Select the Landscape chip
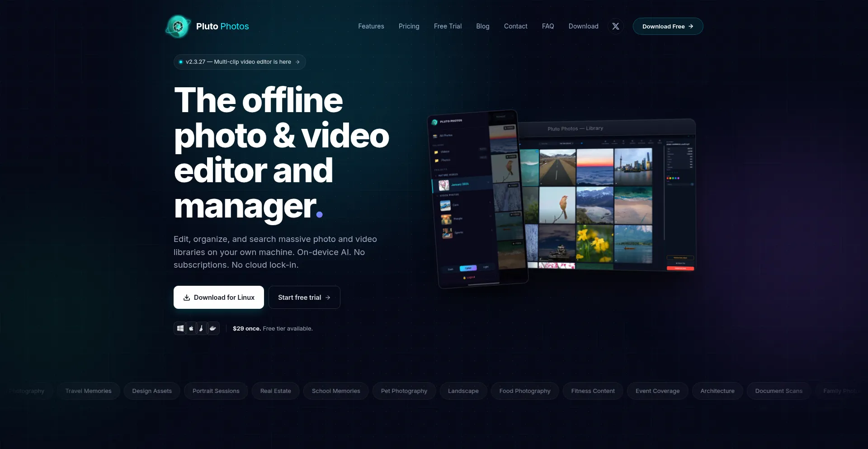Screen dimensions: 868x449 click(x=463, y=391)
